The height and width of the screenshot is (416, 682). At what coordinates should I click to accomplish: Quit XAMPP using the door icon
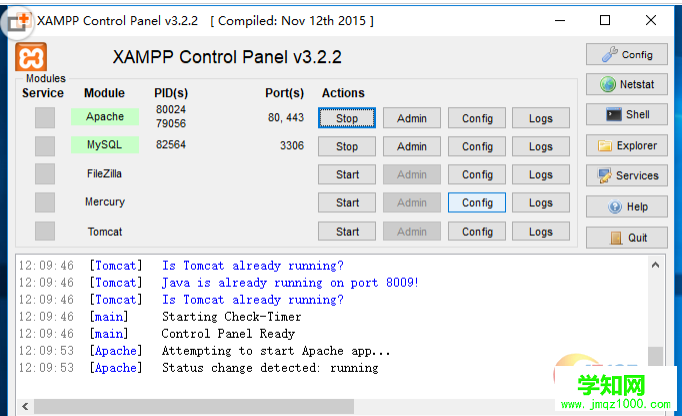[x=626, y=238]
